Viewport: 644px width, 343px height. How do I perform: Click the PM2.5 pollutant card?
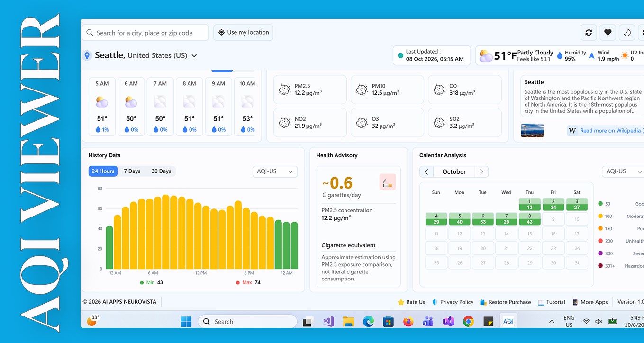pos(310,90)
